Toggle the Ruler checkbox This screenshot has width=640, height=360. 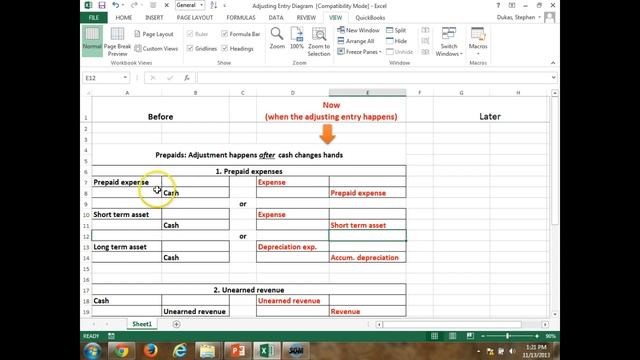point(190,34)
